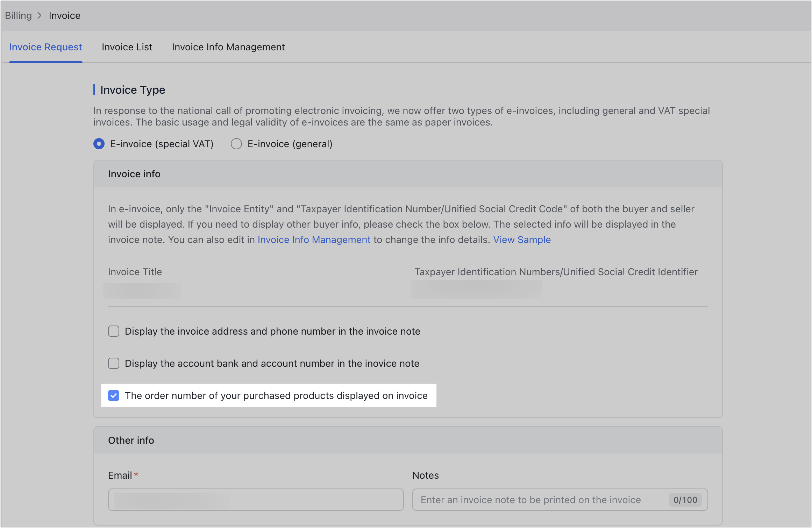
Task: Switch to Invoice List tab
Action: point(127,47)
